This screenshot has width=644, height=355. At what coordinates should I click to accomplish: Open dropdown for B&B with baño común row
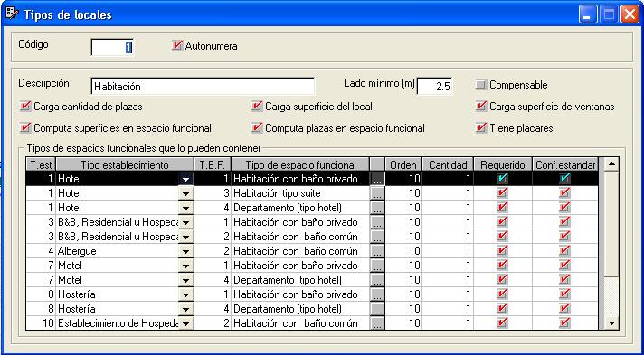coord(186,237)
